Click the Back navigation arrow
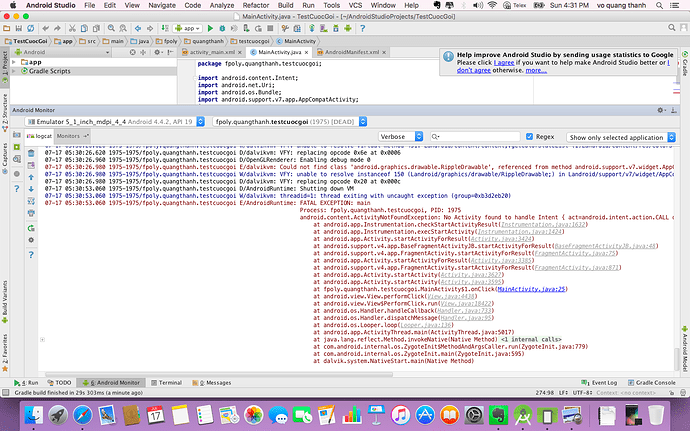The width and height of the screenshot is (690, 431). (x=138, y=28)
